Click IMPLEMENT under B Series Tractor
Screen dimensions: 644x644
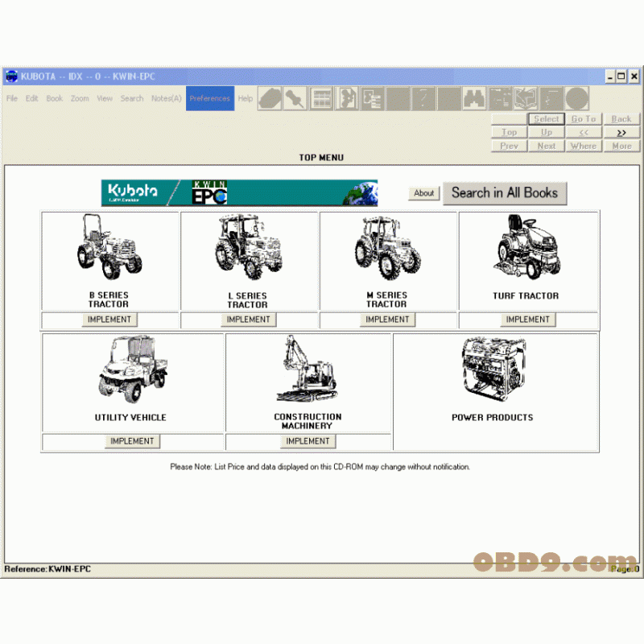click(109, 320)
